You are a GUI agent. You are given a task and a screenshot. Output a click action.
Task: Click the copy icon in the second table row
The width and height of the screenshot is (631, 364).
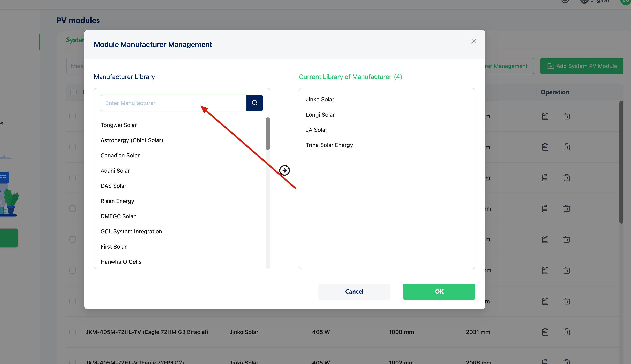tap(545, 147)
